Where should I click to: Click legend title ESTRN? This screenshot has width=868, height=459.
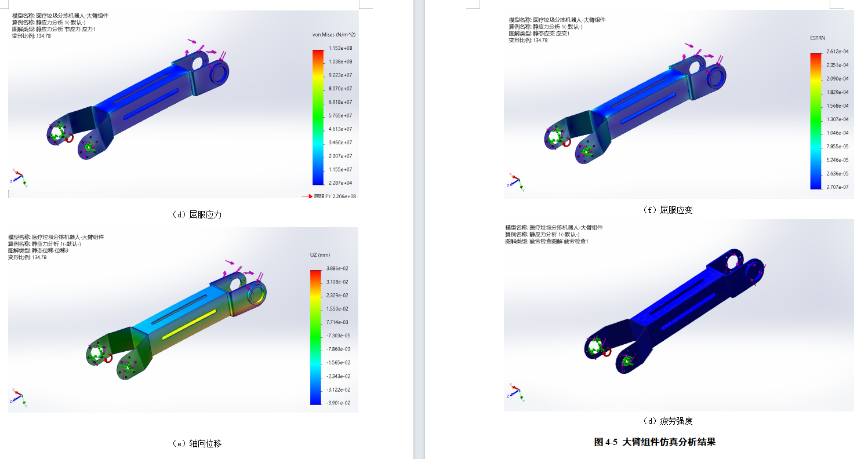pyautogui.click(x=818, y=38)
